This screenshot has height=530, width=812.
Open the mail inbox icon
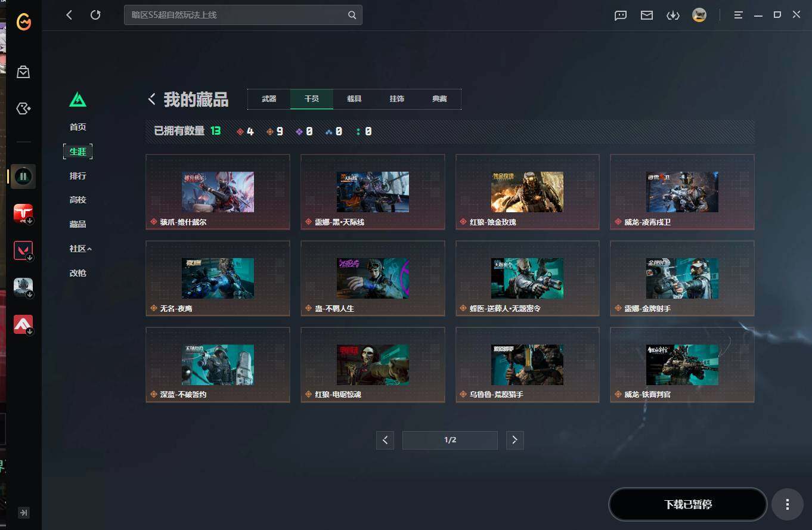647,16
